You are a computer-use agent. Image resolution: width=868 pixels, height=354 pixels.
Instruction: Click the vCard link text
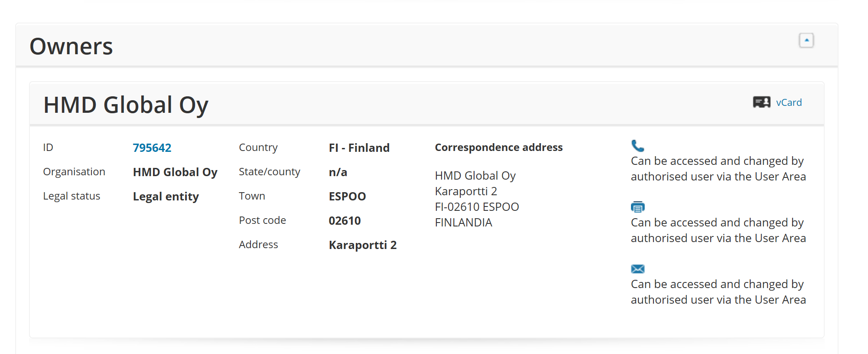point(789,102)
